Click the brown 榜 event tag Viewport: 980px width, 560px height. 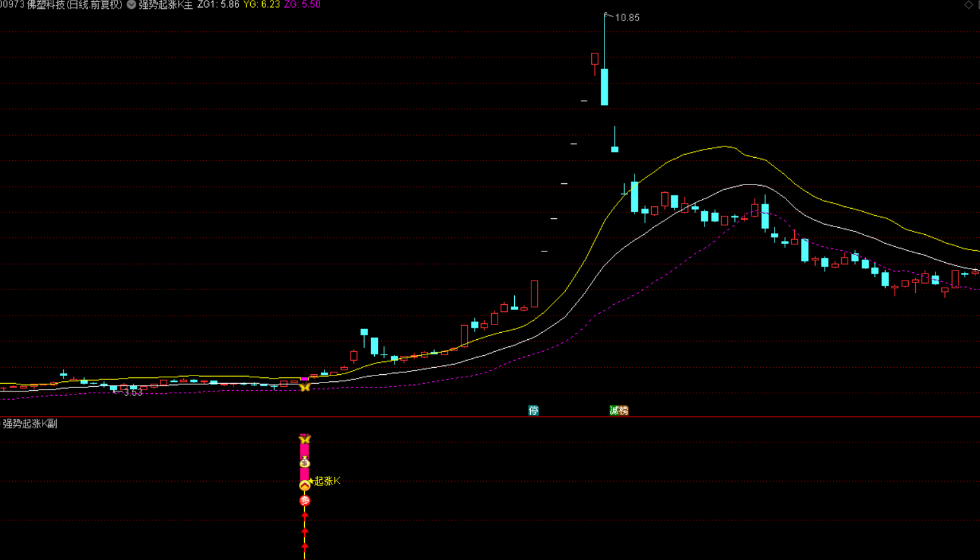tap(624, 410)
